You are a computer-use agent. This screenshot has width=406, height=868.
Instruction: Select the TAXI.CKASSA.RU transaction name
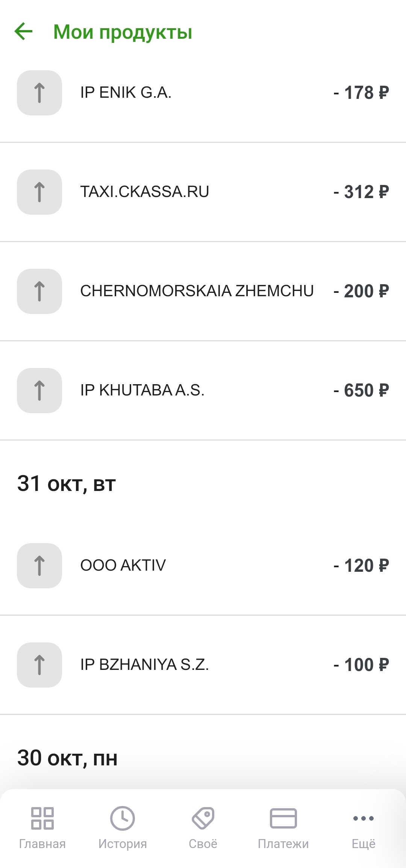[145, 192]
